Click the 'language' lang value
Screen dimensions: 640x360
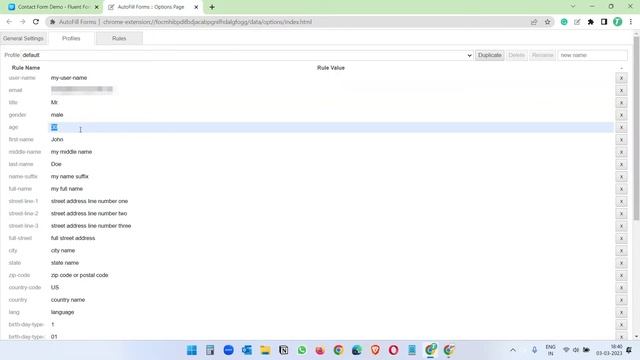click(62, 312)
